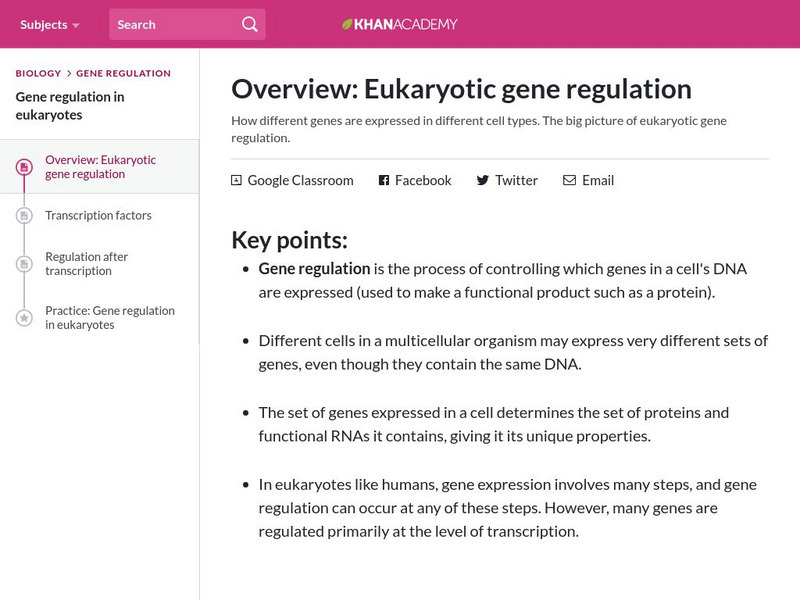The image size is (800, 600).
Task: Open Practice: Gene regulation in eukaryotes
Action: (110, 318)
